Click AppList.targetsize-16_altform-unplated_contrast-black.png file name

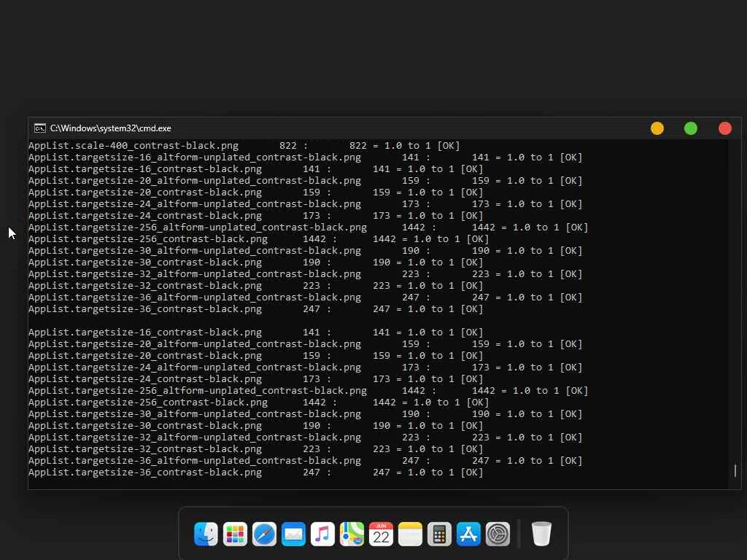tap(194, 157)
